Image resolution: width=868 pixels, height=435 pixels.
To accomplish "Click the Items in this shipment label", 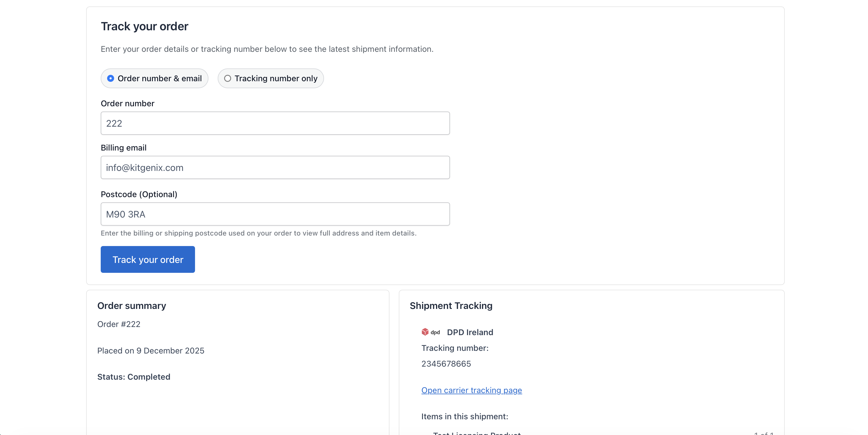I will pyautogui.click(x=464, y=416).
